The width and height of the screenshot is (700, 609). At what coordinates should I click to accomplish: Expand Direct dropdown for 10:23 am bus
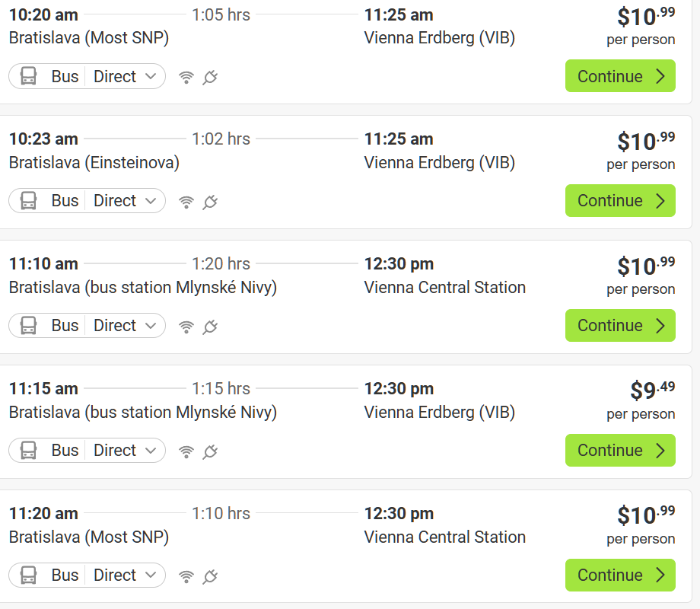(x=125, y=201)
